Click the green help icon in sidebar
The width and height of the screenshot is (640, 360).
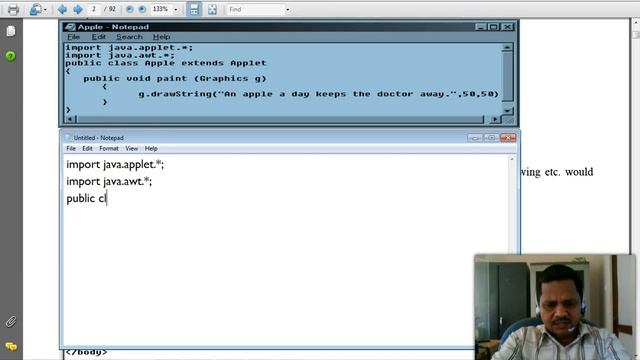(x=11, y=56)
